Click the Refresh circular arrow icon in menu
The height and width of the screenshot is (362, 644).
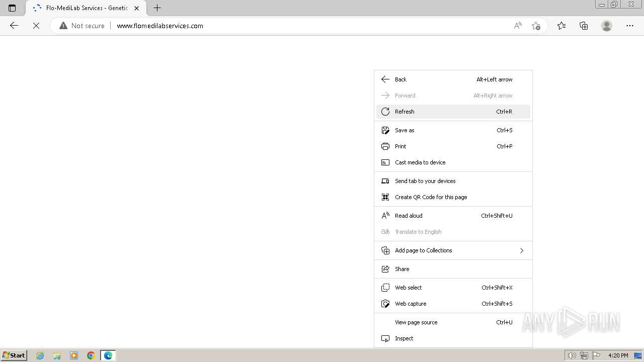385,112
